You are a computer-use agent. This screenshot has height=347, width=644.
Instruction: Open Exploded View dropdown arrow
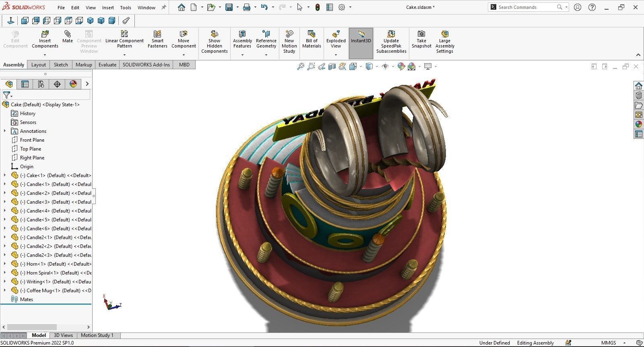[x=336, y=55]
